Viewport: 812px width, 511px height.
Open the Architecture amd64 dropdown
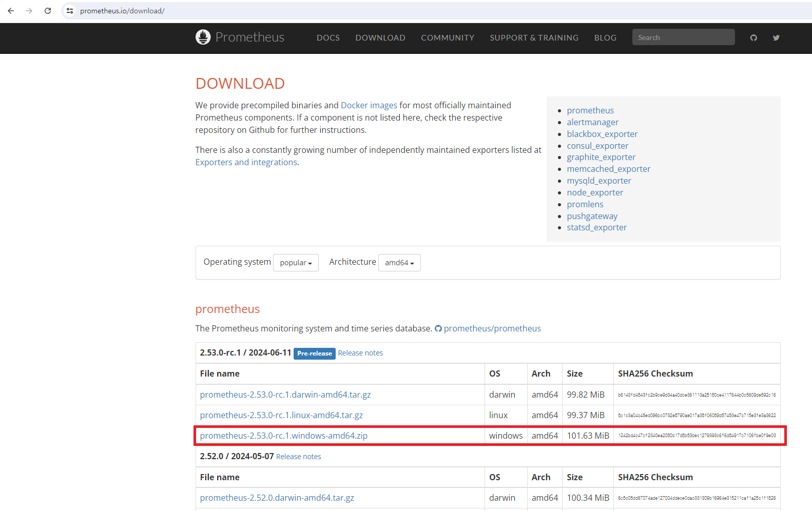[x=399, y=263]
